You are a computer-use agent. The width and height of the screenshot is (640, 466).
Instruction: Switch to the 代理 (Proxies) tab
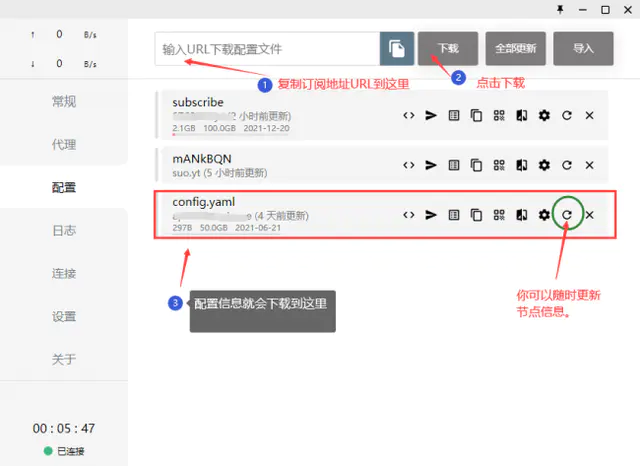pos(64,144)
